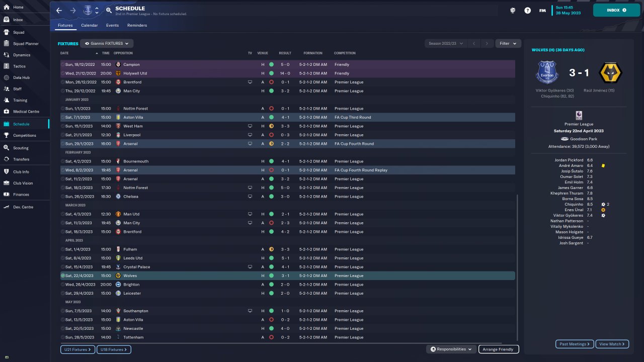Open the Season 2022/23 dropdown
The height and width of the screenshot is (362, 644).
coord(445,44)
